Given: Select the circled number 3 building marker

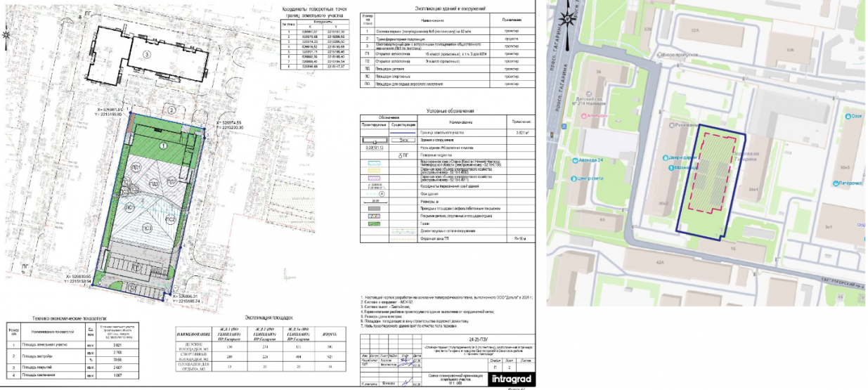Looking at the screenshot, I should 146,53.
